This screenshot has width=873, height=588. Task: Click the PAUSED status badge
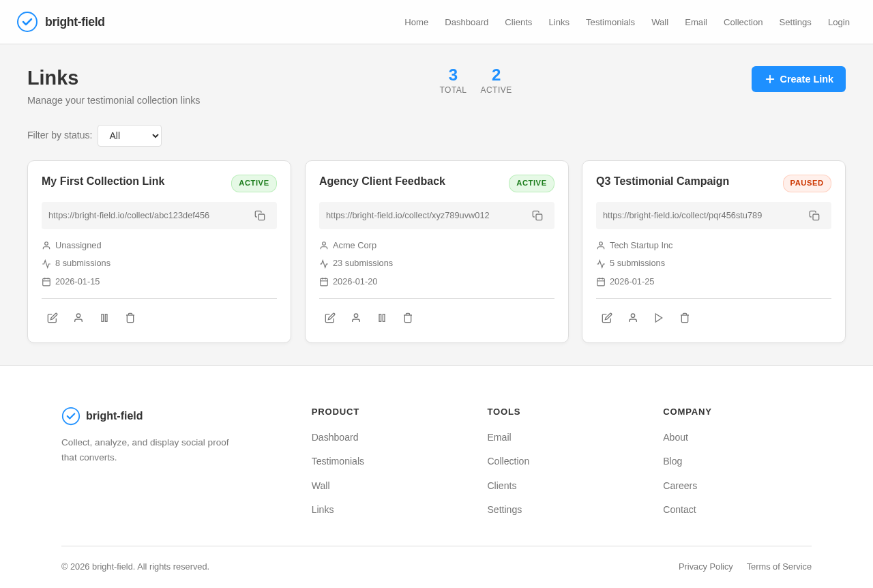(807, 183)
